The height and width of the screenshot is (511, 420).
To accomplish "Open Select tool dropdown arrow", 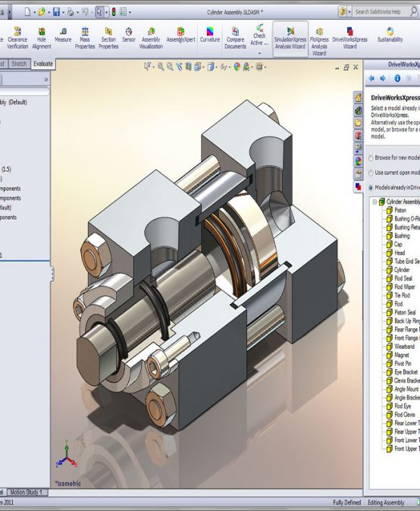I will 106,12.
